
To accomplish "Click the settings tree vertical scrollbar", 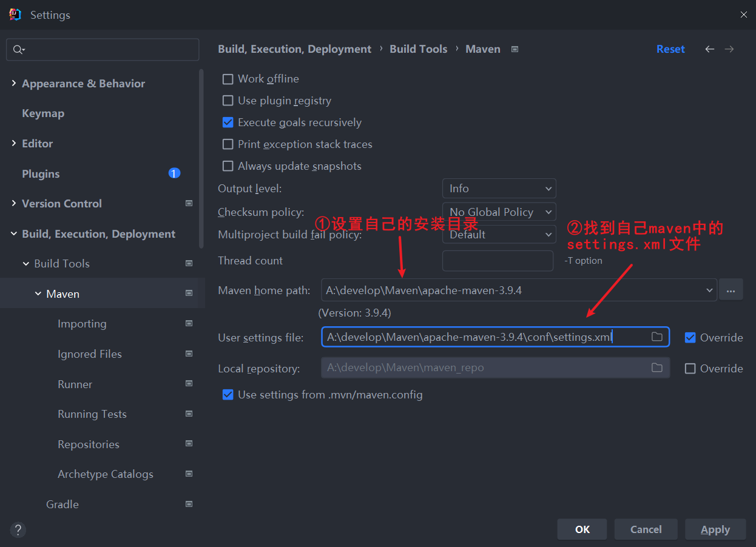I will (201, 159).
